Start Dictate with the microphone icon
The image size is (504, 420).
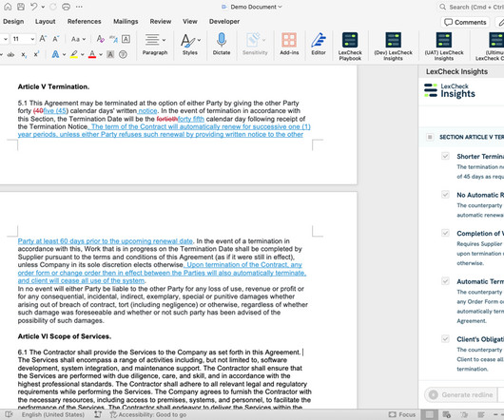(222, 44)
